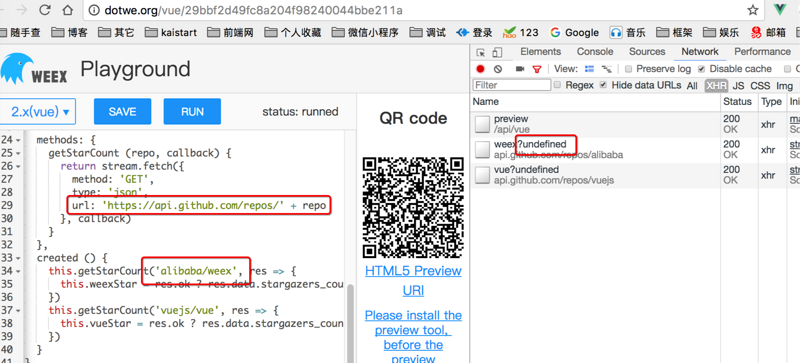800x363 pixels.
Task: Filter requests by Img type
Action: (785, 86)
